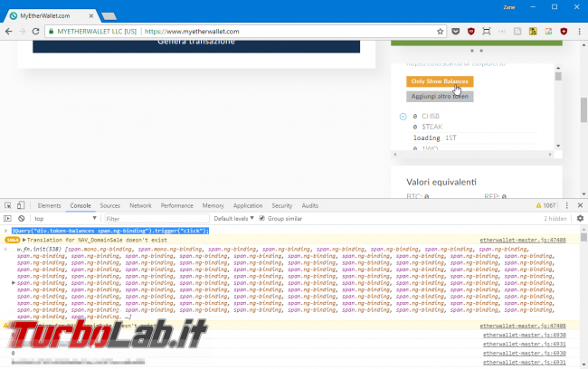The height and width of the screenshot is (369, 588).
Task: Click the colorful calendar extension icon
Action: [548, 32]
